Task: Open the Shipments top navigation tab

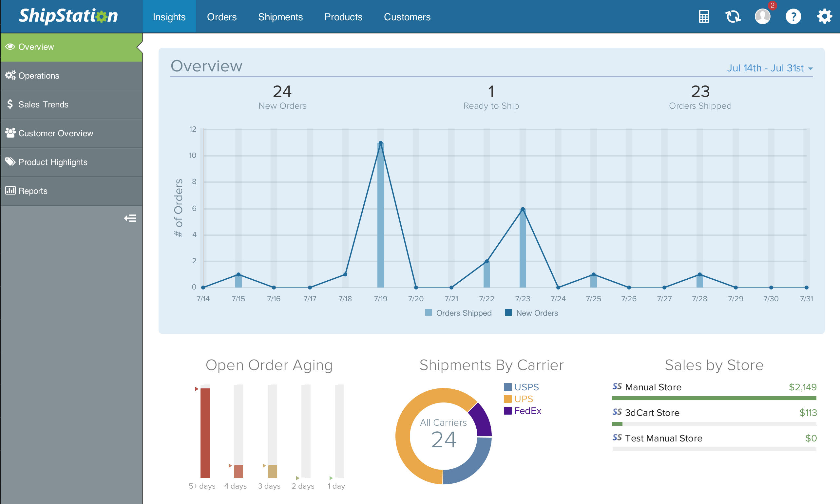Action: coord(280,17)
